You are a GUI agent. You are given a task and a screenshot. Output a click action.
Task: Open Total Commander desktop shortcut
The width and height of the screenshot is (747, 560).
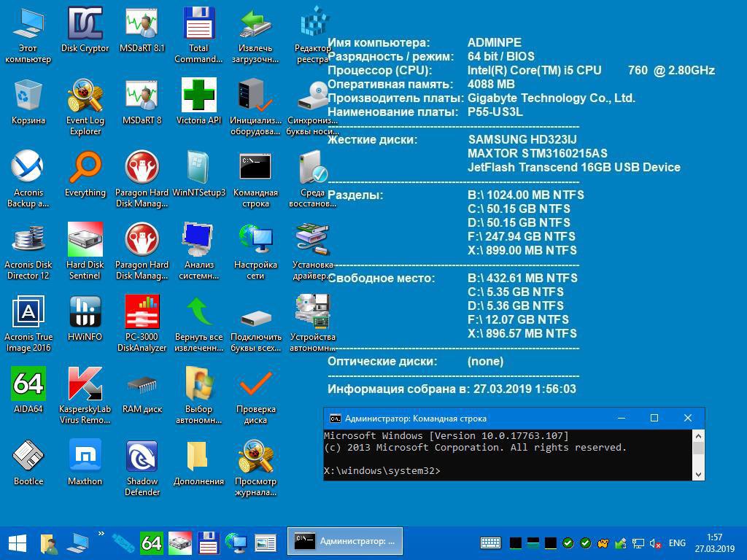click(198, 34)
